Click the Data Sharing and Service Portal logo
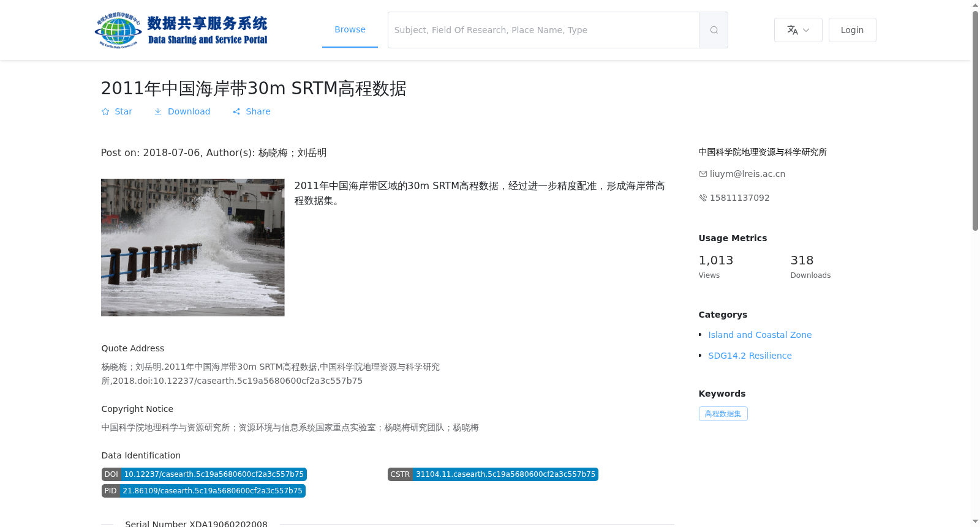This screenshot has width=980, height=527. tap(182, 30)
